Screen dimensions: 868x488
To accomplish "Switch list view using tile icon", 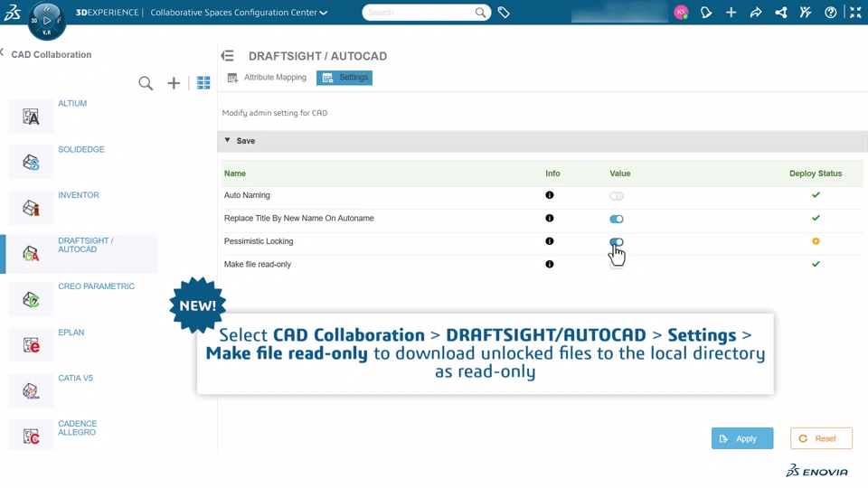I will [203, 83].
